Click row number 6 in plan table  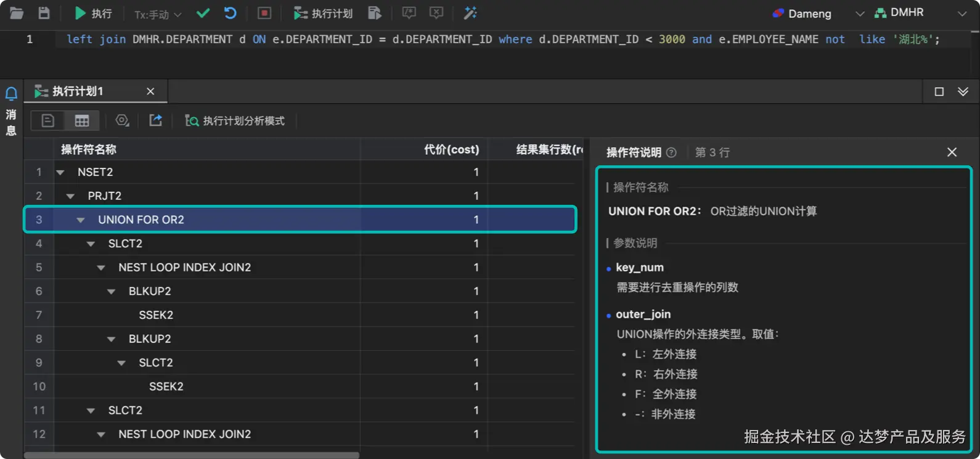[x=39, y=291]
